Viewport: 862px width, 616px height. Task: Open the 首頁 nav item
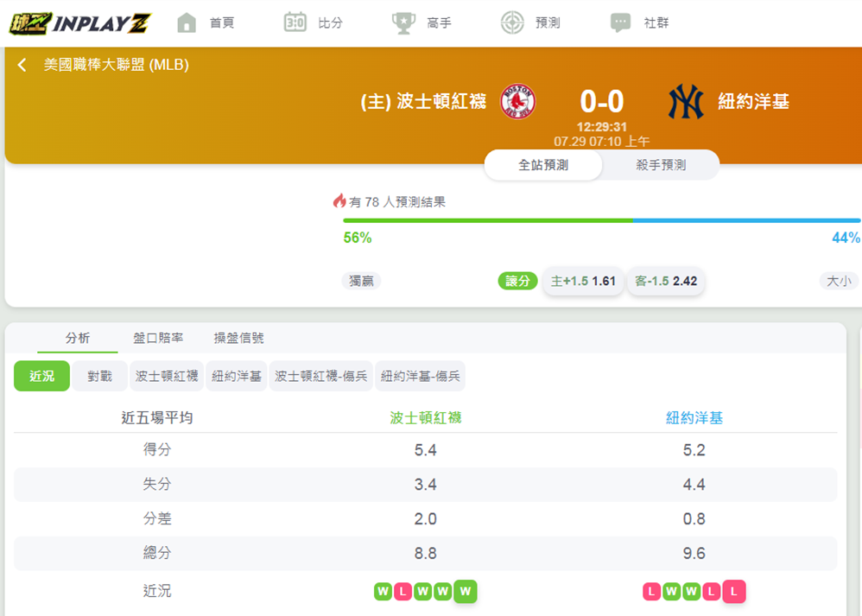click(x=222, y=23)
